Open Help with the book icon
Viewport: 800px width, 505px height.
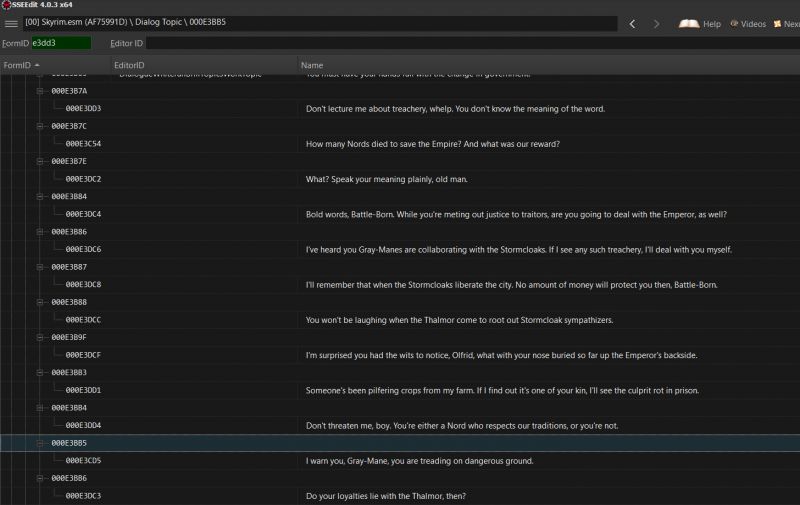pos(699,24)
